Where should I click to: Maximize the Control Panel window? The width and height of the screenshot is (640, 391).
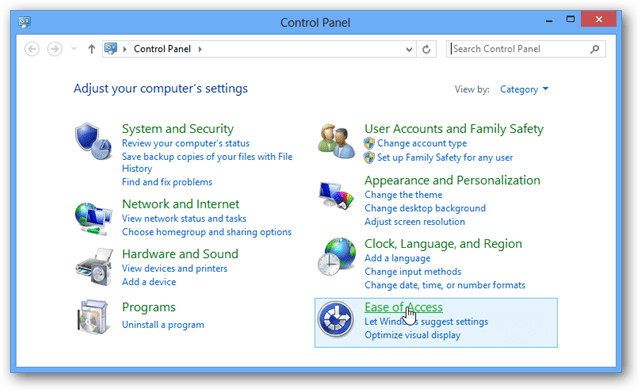point(570,19)
